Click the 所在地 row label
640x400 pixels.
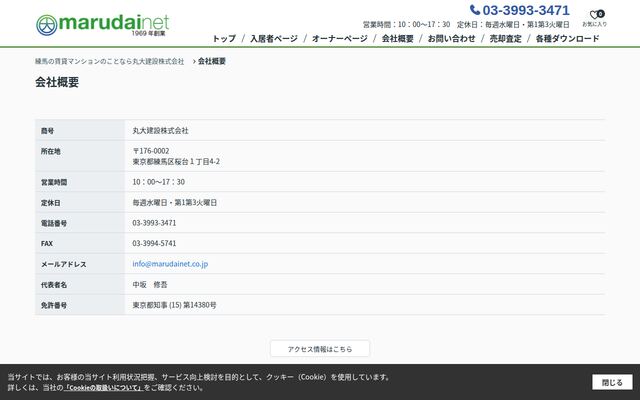tap(51, 151)
